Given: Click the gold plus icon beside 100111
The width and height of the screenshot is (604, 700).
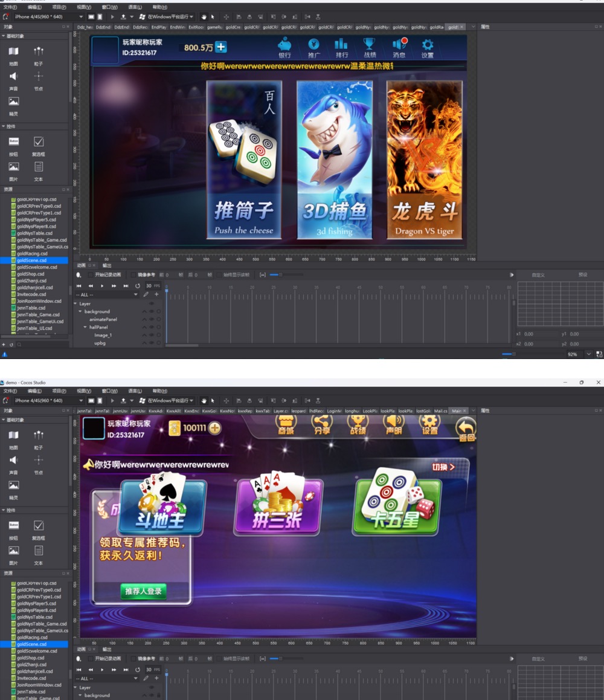Looking at the screenshot, I should 214,428.
